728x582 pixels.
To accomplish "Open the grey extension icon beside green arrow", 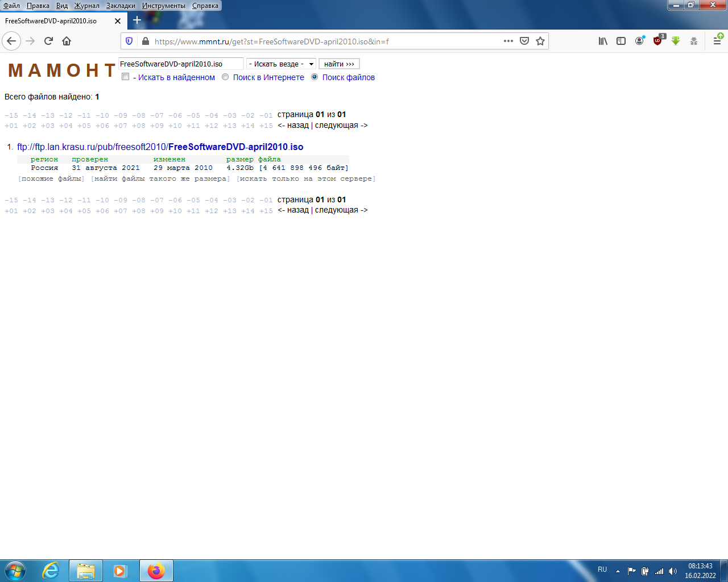I will [694, 41].
